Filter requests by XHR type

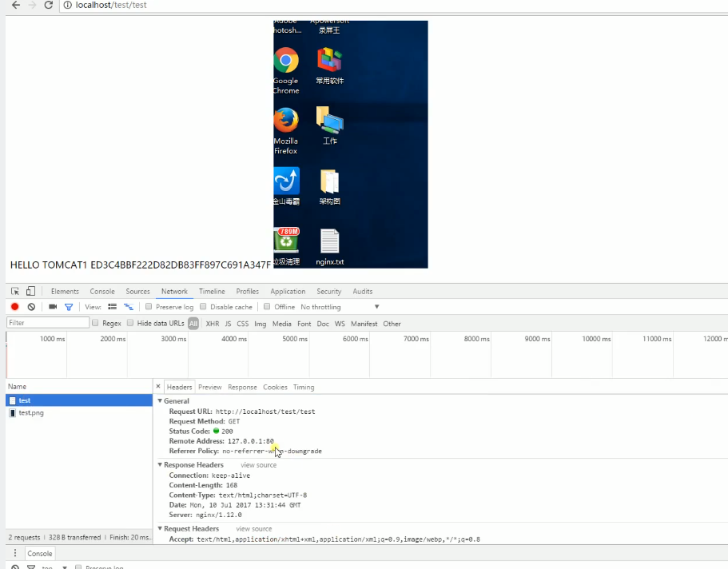pos(213,324)
